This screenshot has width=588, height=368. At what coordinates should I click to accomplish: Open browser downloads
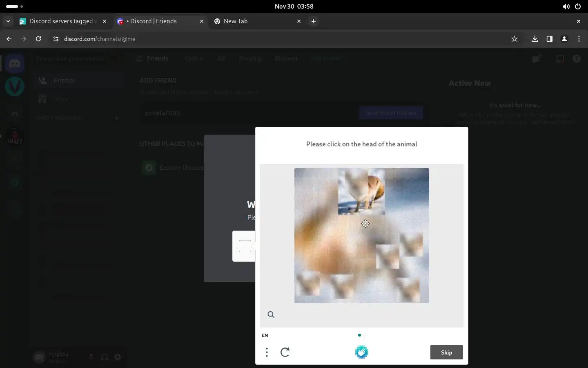pos(535,39)
